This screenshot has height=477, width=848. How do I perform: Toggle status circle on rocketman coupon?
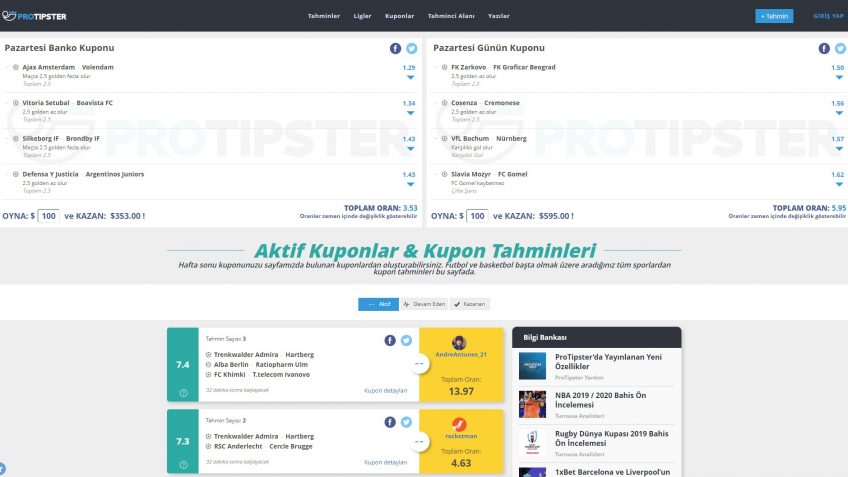pyautogui.click(x=419, y=442)
